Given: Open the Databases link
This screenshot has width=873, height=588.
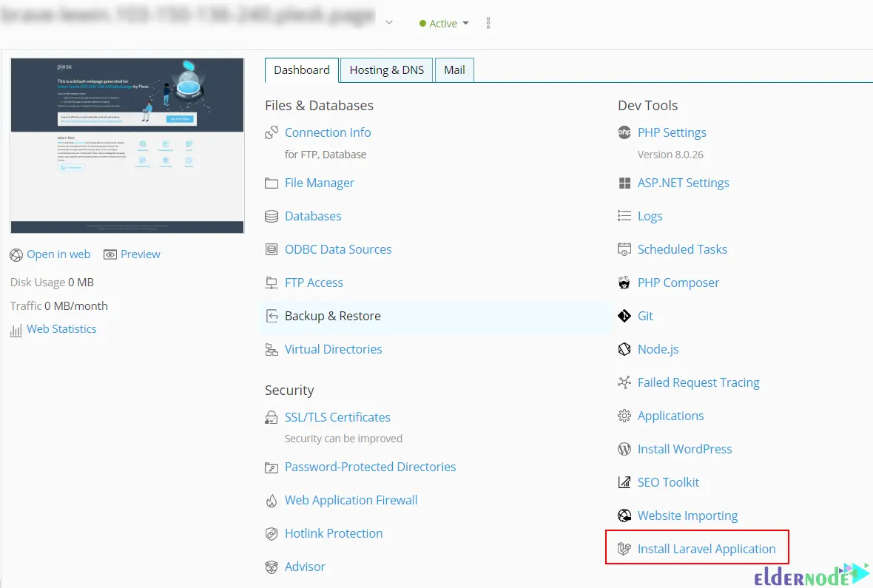Looking at the screenshot, I should tap(313, 216).
